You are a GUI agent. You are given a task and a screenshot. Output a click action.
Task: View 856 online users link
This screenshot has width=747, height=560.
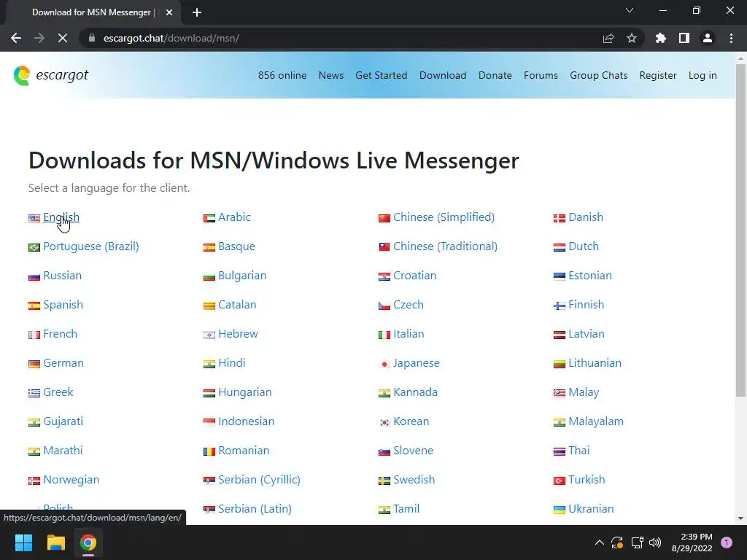click(282, 75)
